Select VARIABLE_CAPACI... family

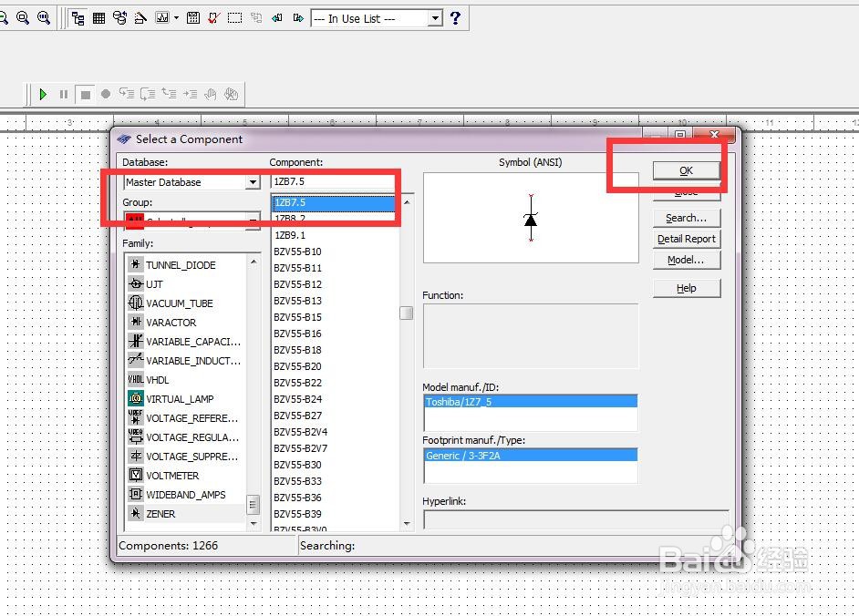click(185, 342)
